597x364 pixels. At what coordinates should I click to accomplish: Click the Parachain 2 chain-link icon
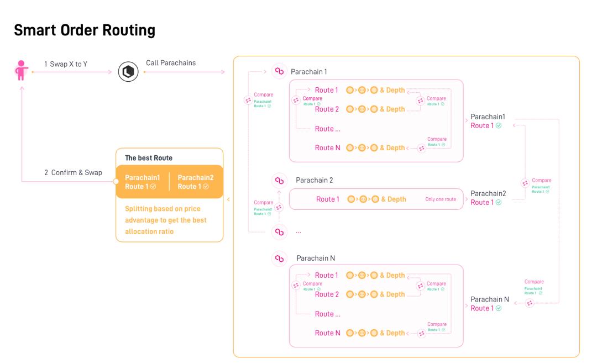pos(279,180)
